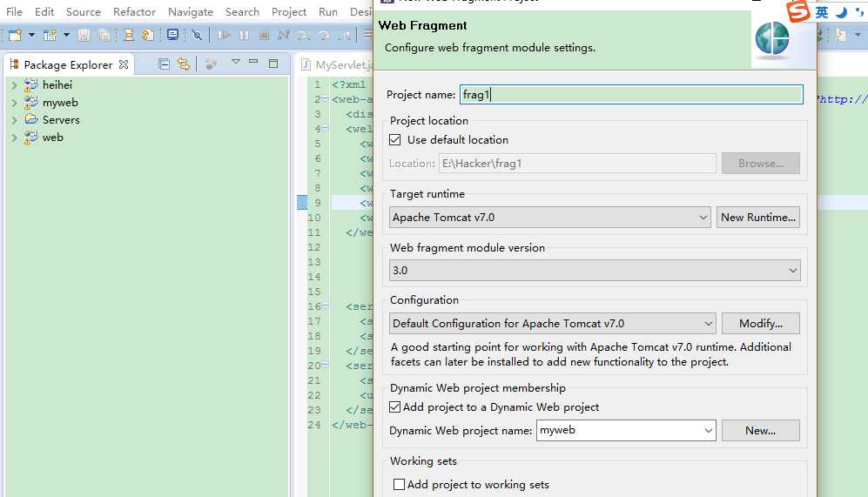The image size is (868, 497).
Task: Close the Package Explorer tab
Action: [x=124, y=64]
